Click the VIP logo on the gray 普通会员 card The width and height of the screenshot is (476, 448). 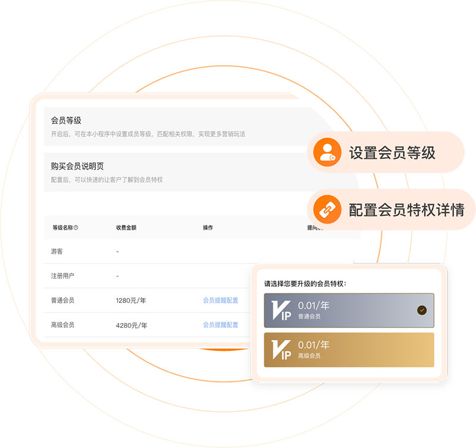pyautogui.click(x=281, y=311)
